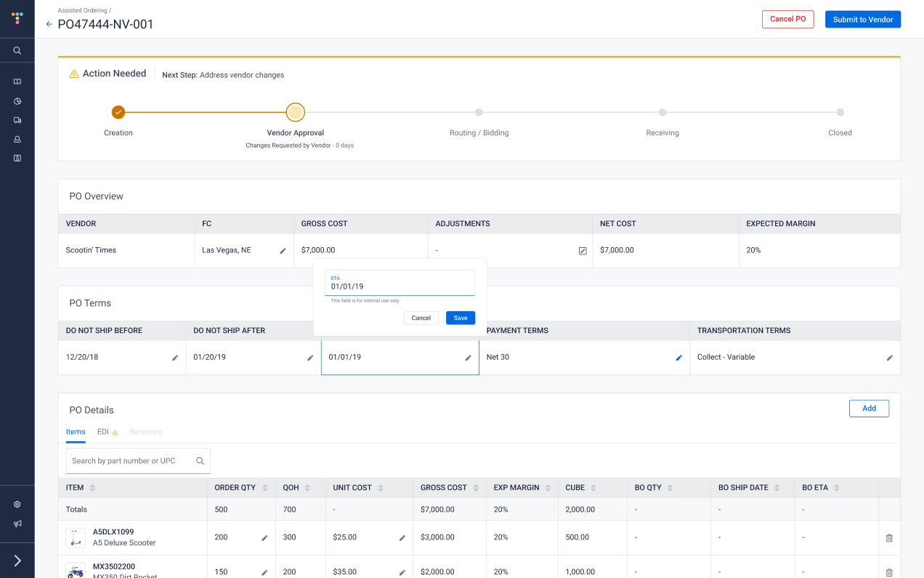Sort table by ORDER QTY column
Screen dimensions: 924x578
click(265, 488)
